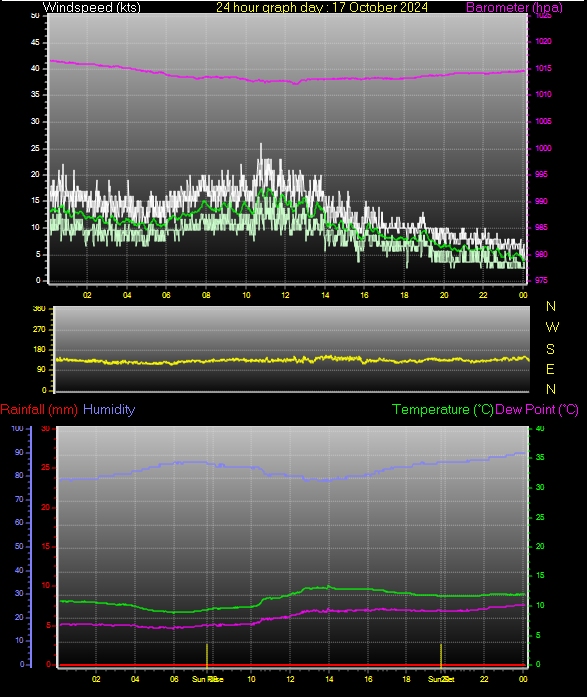Click the S compass label beside wind direction
This screenshot has width=587, height=697.
click(551, 349)
